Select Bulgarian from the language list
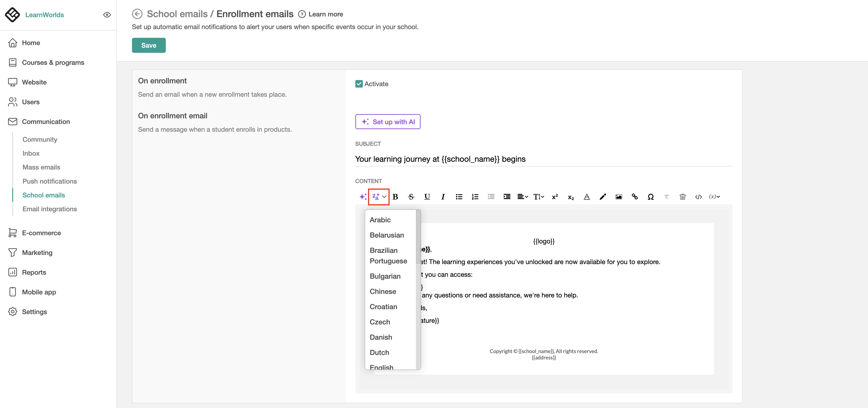This screenshot has height=408, width=868. (x=385, y=276)
